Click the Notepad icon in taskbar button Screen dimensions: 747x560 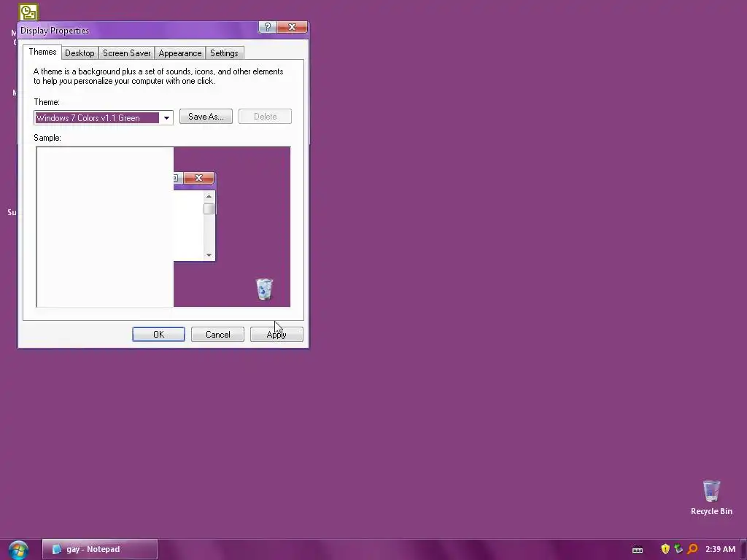tap(56, 549)
